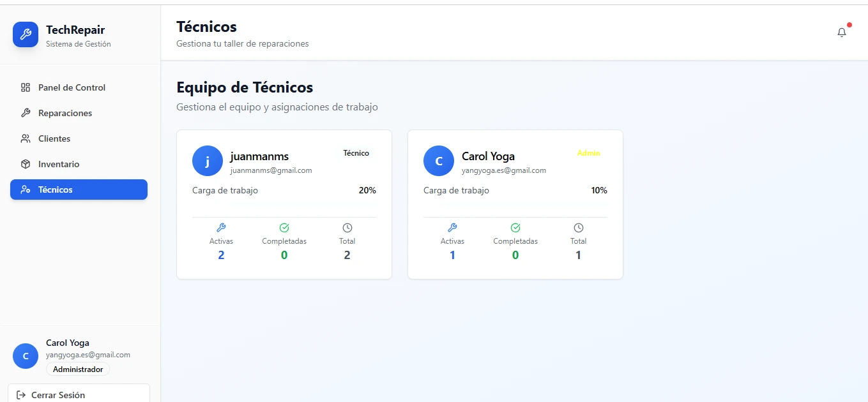Screen dimensions: 868x402
Task: Select the Técnicos menu item
Action: [x=79, y=190]
